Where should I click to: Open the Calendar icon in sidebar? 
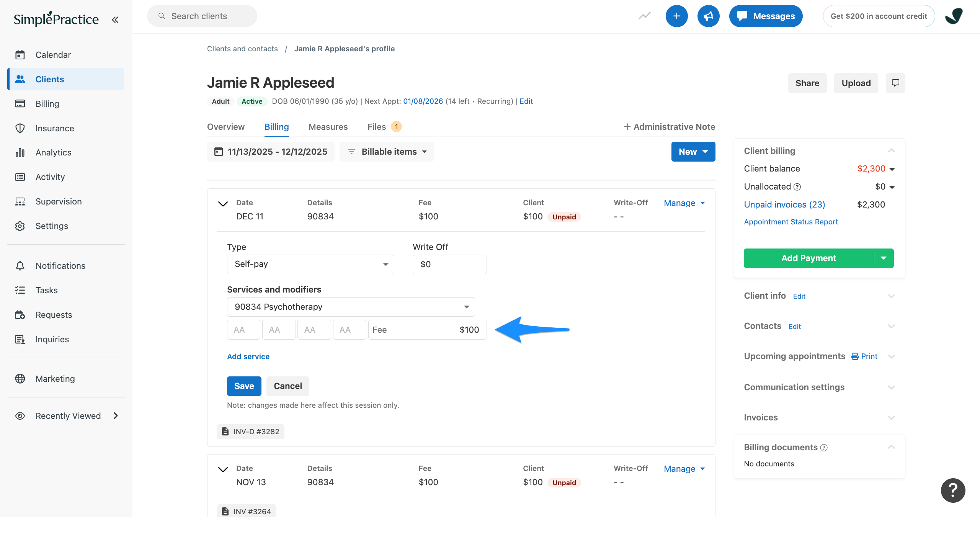point(20,55)
